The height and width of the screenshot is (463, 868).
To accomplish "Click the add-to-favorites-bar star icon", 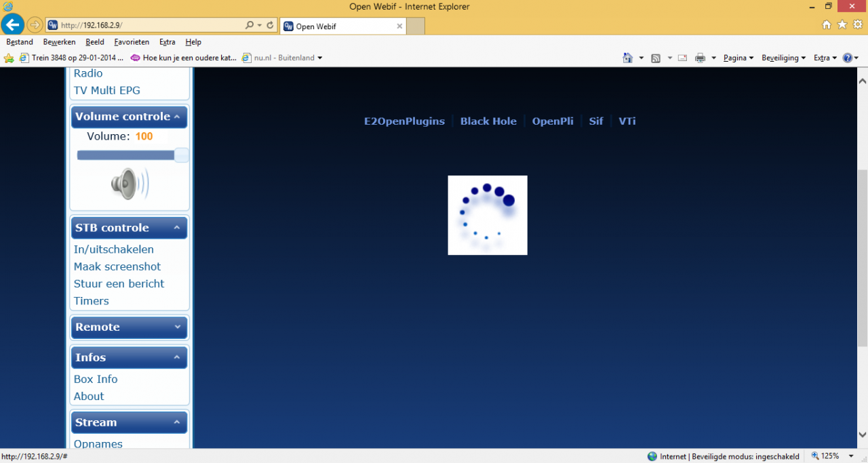I will point(9,58).
